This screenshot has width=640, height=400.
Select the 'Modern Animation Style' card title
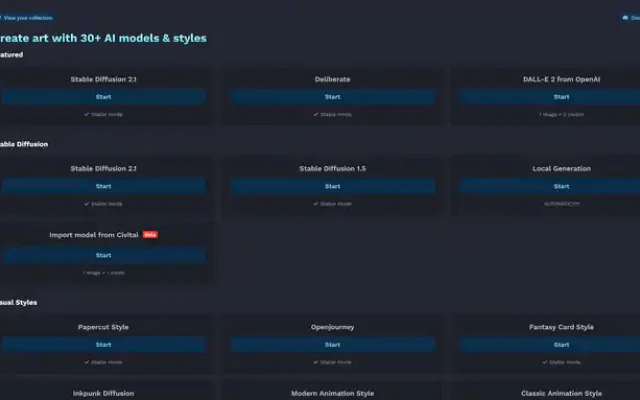332,393
